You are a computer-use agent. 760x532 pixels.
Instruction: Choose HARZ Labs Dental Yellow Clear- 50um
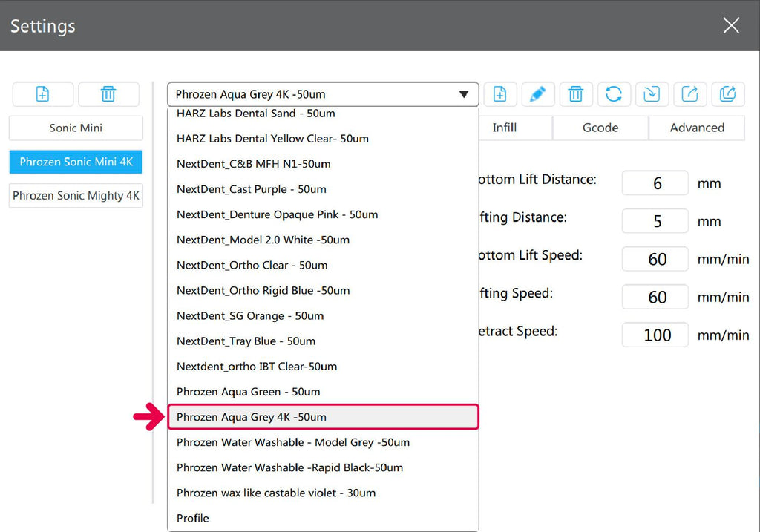click(323, 139)
